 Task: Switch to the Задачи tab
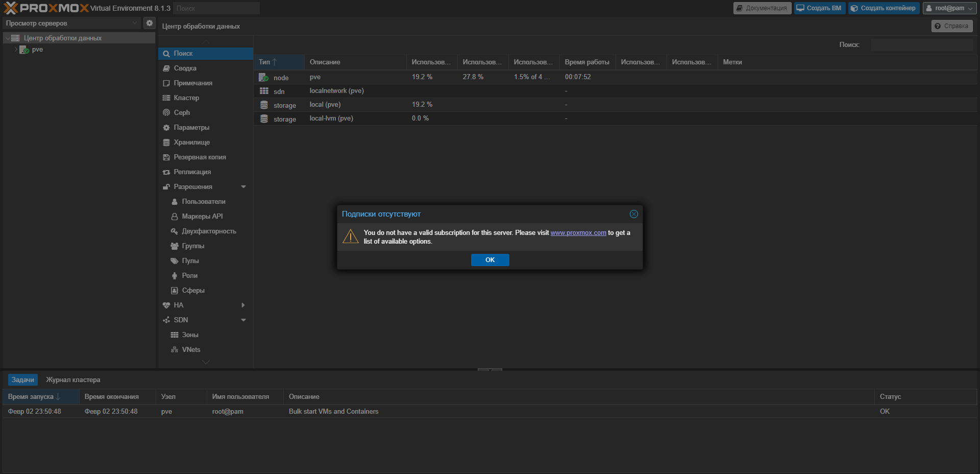pos(23,380)
